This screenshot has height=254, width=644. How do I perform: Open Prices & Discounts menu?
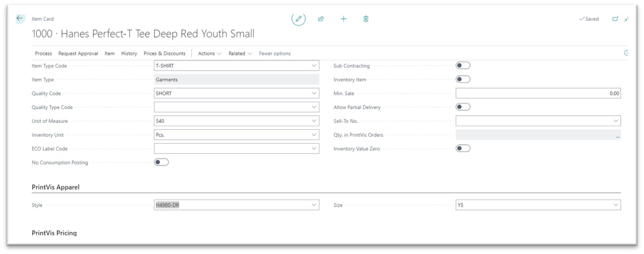pos(165,53)
